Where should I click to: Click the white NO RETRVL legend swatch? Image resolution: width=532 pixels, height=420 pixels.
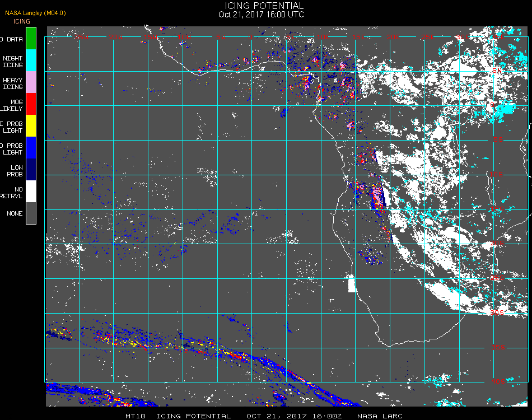(31, 192)
